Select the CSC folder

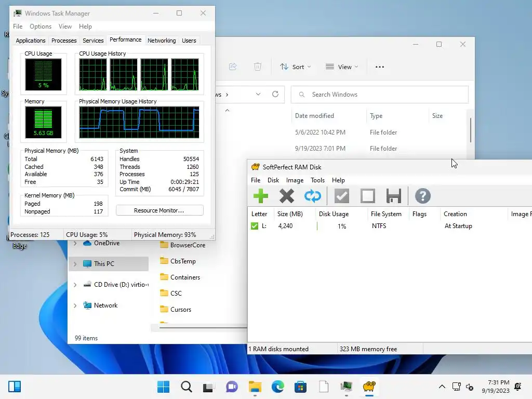[x=170, y=293]
